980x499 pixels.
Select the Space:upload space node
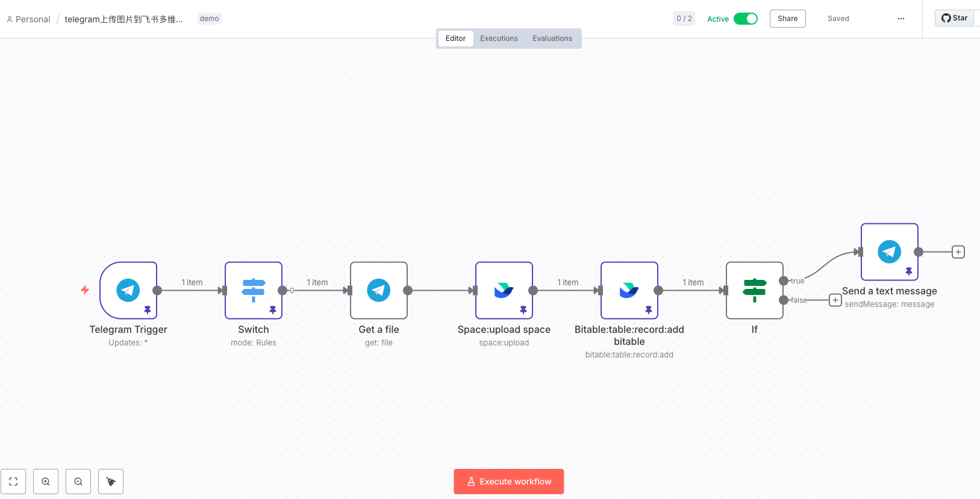(x=504, y=290)
